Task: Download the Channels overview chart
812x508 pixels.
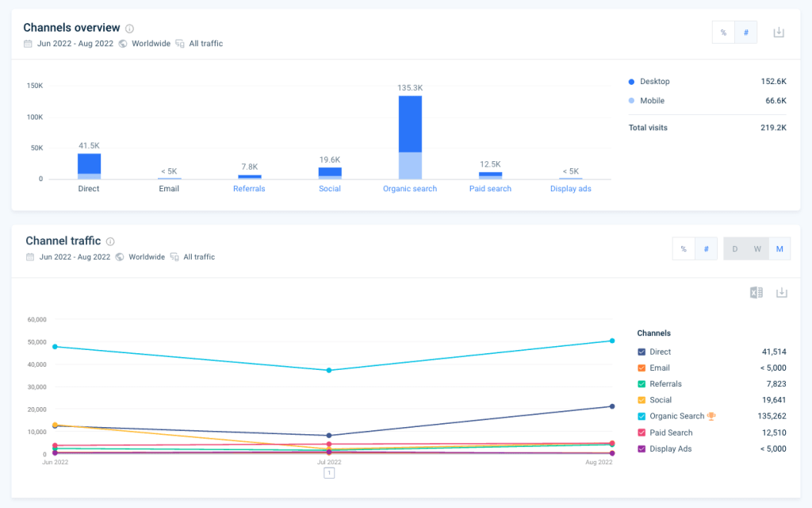Action: pyautogui.click(x=778, y=32)
